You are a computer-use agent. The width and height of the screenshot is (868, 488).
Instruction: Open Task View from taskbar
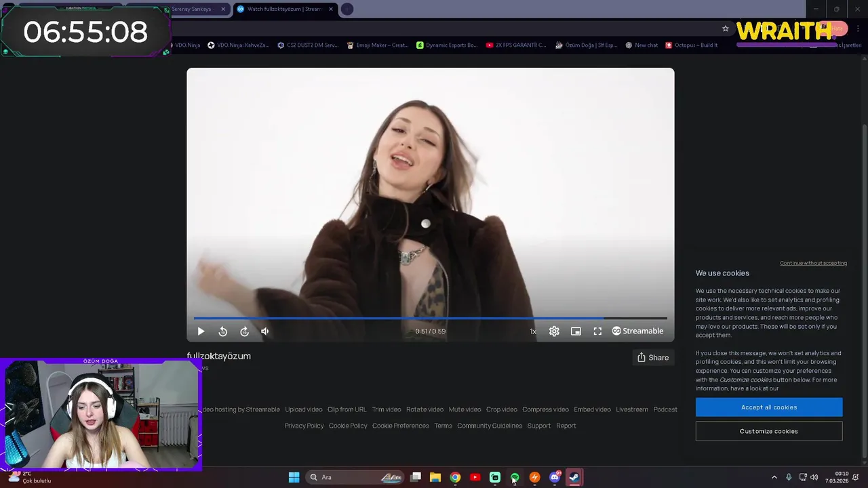416,477
